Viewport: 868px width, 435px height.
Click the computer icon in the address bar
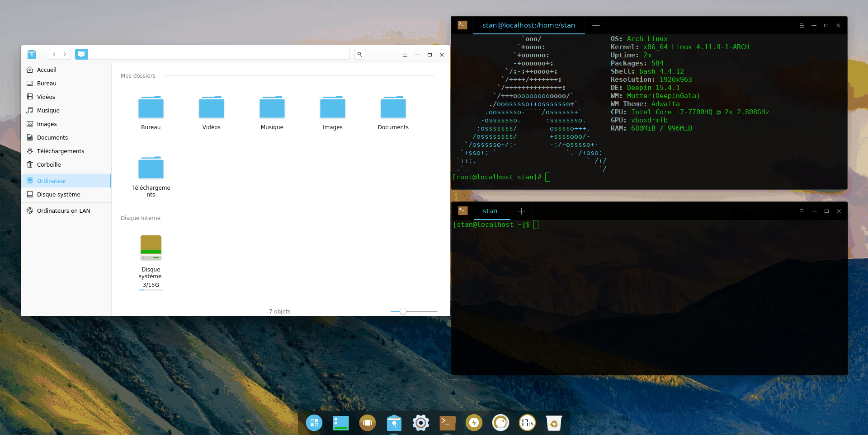click(81, 54)
